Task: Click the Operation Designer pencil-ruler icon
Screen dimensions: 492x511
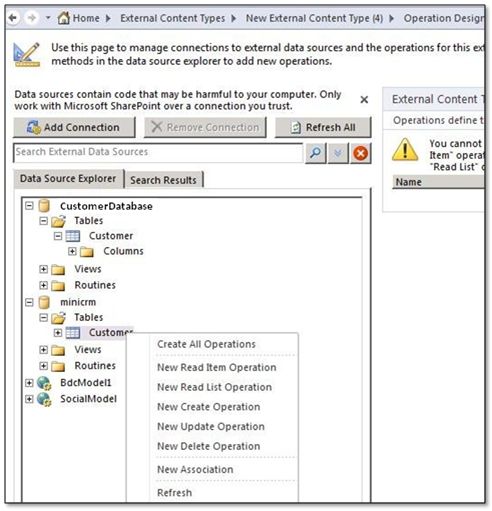Action: click(x=27, y=55)
